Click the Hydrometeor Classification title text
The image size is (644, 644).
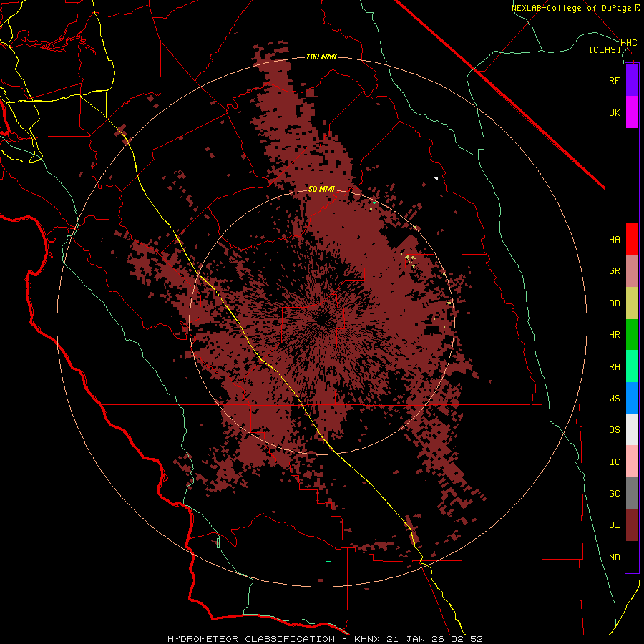[x=251, y=639]
